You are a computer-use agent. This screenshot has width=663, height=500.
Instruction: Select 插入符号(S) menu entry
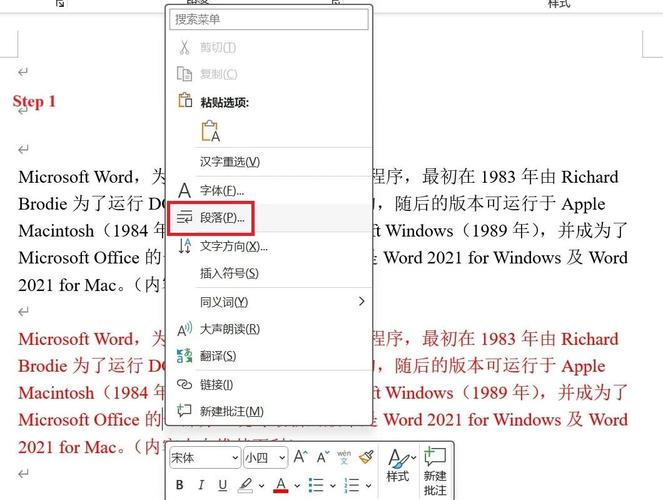point(268,273)
